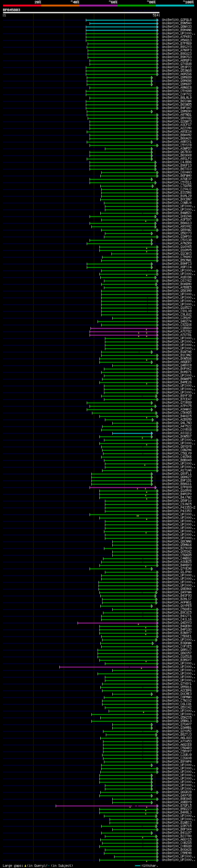Click the orange ~40% identity legend segment
197x868 pixels.
point(60,6)
